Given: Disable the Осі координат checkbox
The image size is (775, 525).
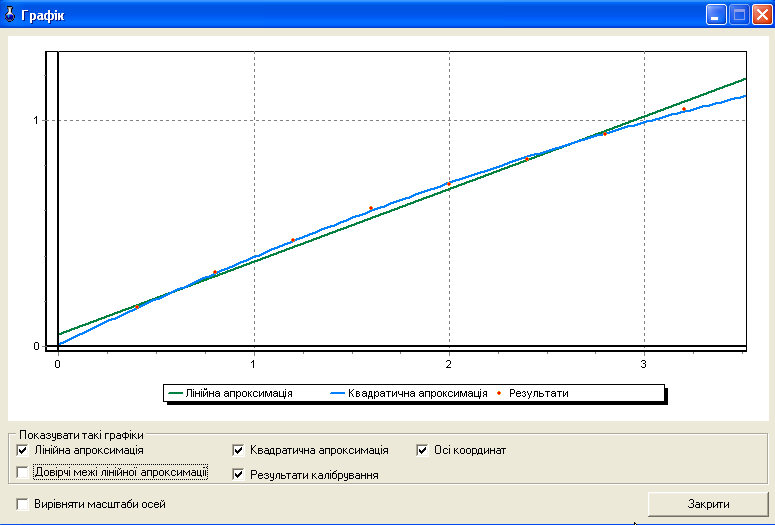Looking at the screenshot, I should [x=422, y=450].
